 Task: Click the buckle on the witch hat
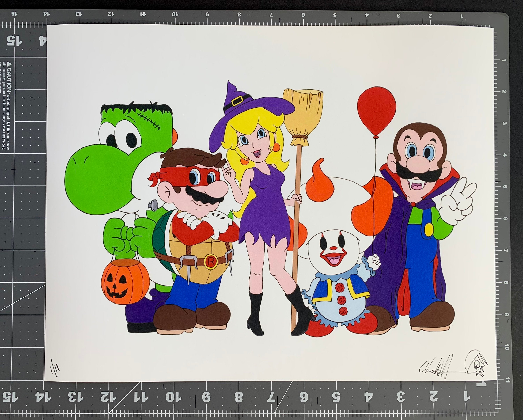(237, 101)
